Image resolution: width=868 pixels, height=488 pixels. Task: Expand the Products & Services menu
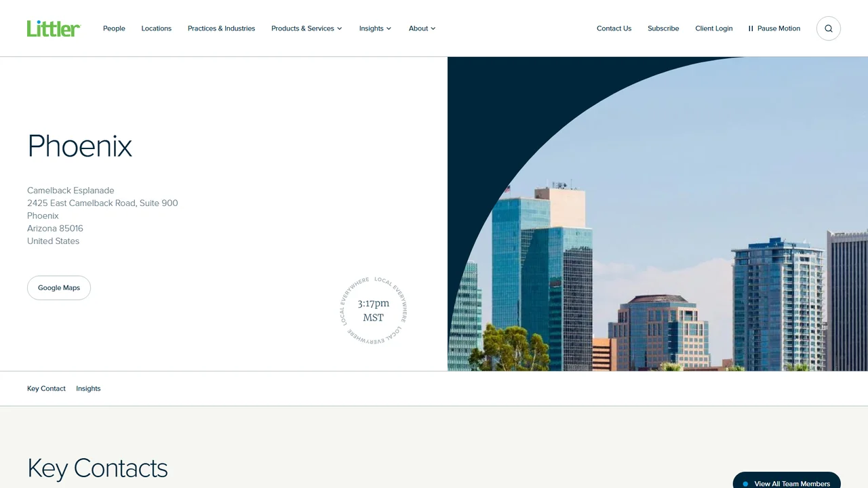307,28
